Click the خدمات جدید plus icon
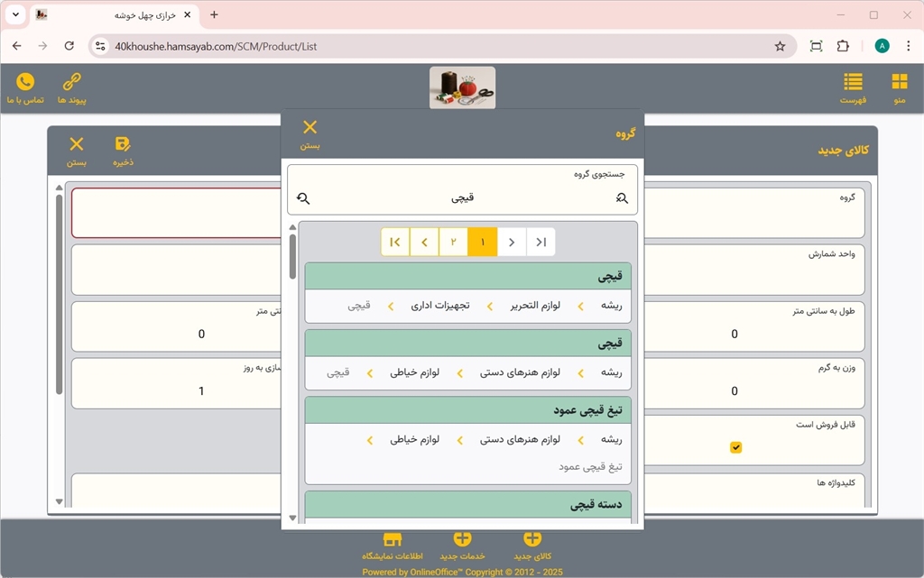 462,544
